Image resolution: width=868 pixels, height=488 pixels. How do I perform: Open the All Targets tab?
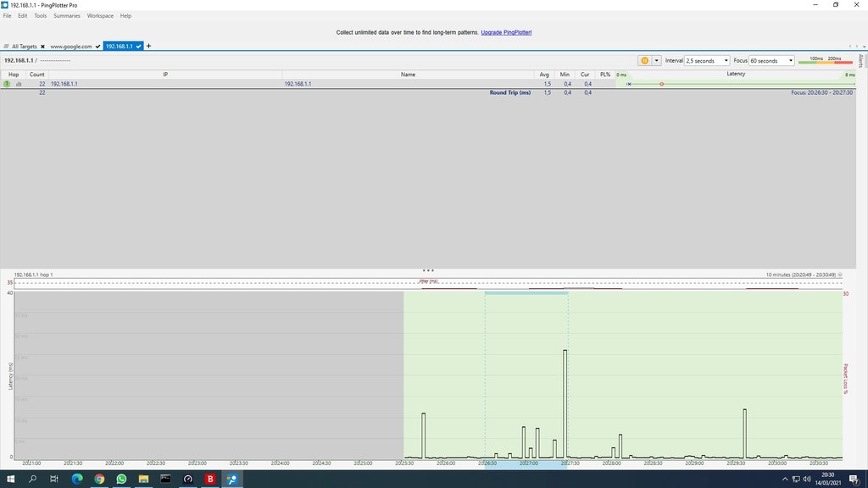tap(24, 46)
